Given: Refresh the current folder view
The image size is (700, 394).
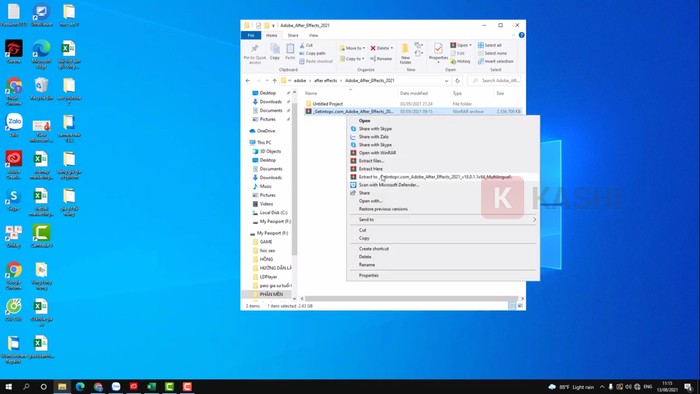Looking at the screenshot, I should pyautogui.click(x=457, y=81).
